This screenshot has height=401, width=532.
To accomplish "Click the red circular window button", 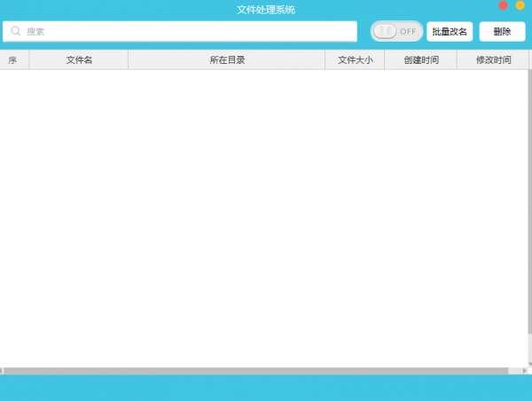I will (504, 5).
